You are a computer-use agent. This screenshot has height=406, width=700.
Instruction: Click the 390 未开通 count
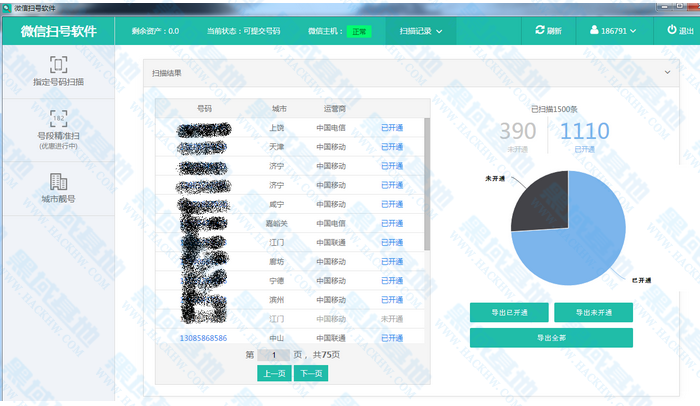click(517, 132)
